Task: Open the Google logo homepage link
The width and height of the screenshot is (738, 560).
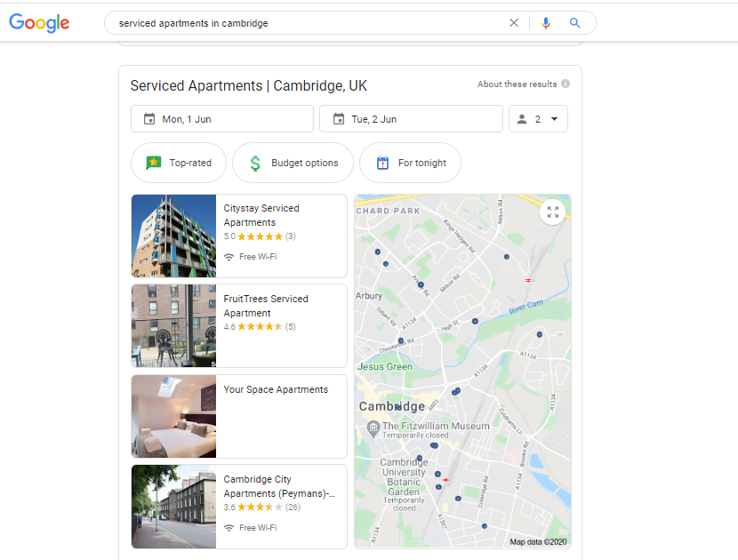Action: (39, 22)
